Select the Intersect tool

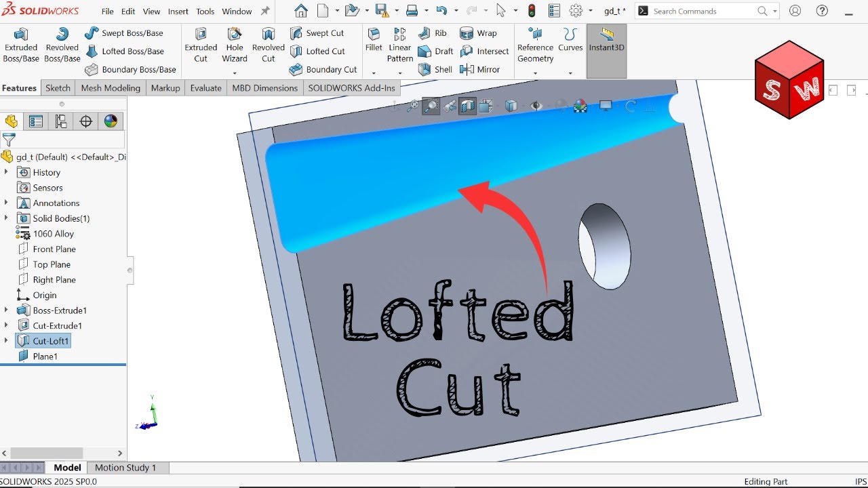(x=484, y=51)
